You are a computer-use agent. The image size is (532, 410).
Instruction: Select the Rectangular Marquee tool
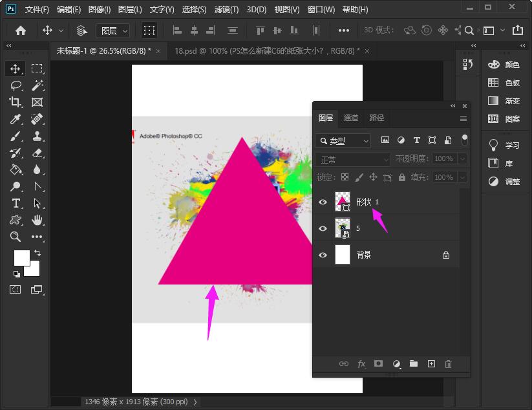37,69
